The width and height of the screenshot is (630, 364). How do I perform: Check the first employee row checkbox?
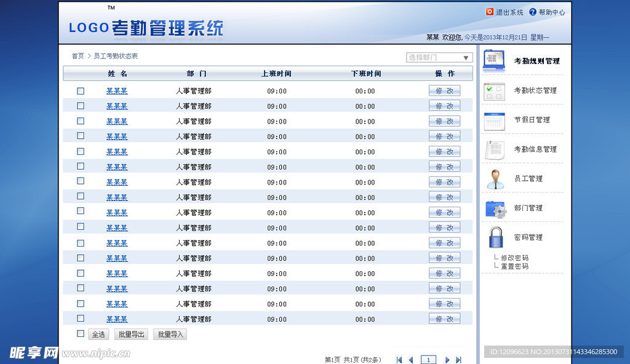point(81,91)
